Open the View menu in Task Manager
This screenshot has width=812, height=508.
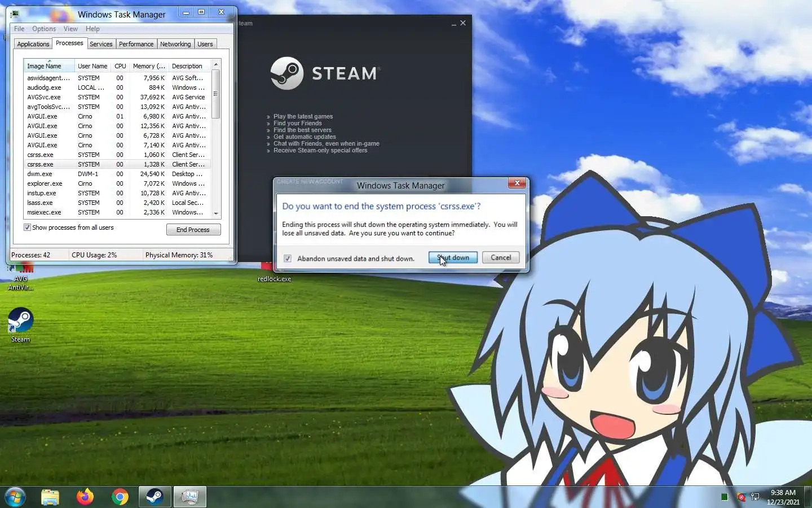coord(70,29)
